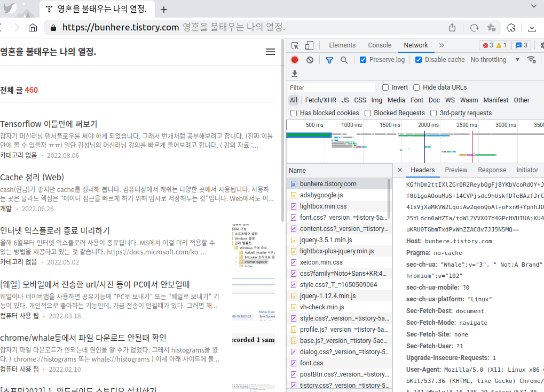Open a new tab with the plus button
The image size is (544, 392).
click(x=164, y=10)
